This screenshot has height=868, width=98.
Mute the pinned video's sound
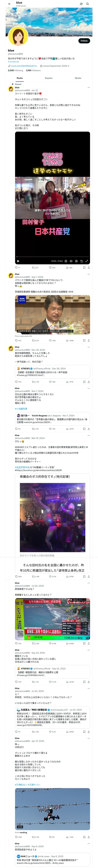71,261
